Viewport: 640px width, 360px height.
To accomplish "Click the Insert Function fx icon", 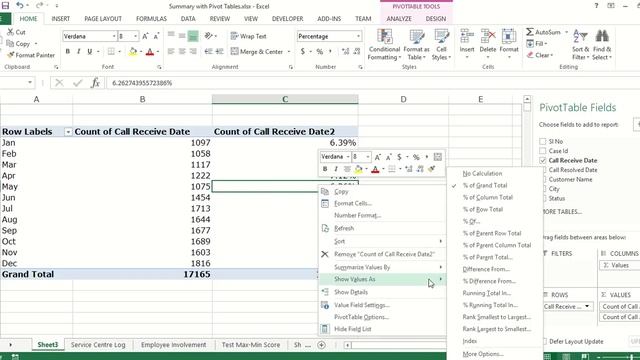I will [x=95, y=83].
